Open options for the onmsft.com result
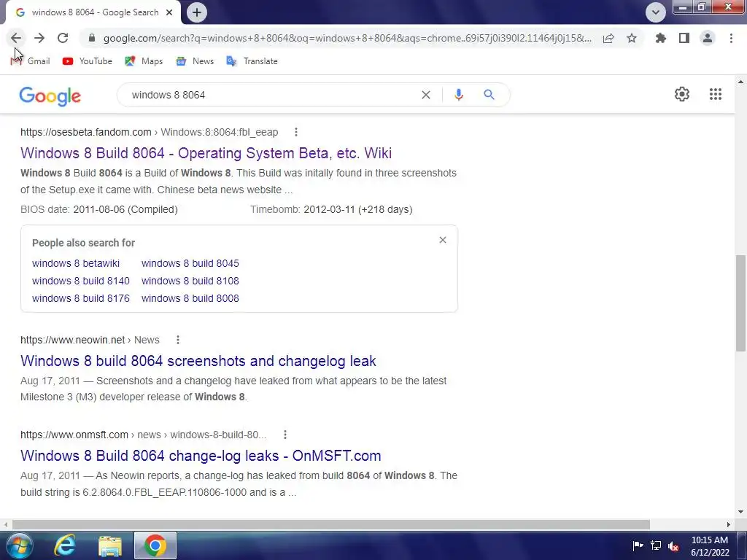The width and height of the screenshot is (747, 560). (x=285, y=435)
